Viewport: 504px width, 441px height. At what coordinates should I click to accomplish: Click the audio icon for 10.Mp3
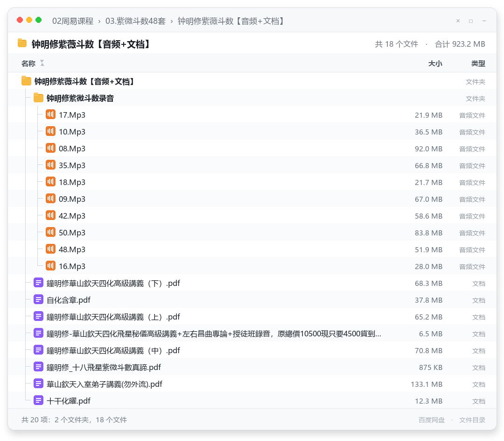click(x=50, y=131)
